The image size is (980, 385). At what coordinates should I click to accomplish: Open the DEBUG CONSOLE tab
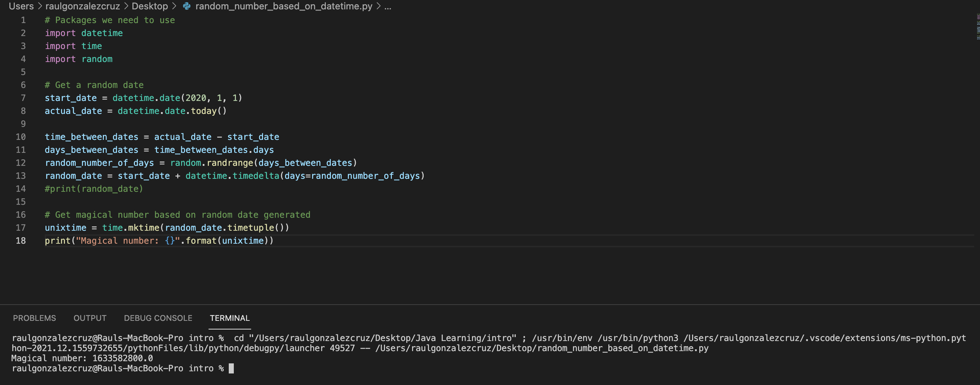tap(157, 318)
